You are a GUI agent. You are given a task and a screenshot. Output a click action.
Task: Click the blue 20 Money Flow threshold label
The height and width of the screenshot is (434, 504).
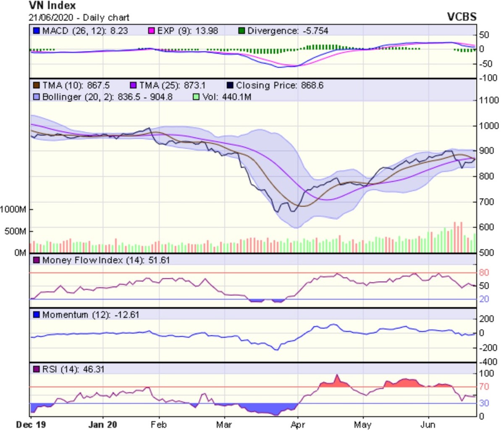484,299
